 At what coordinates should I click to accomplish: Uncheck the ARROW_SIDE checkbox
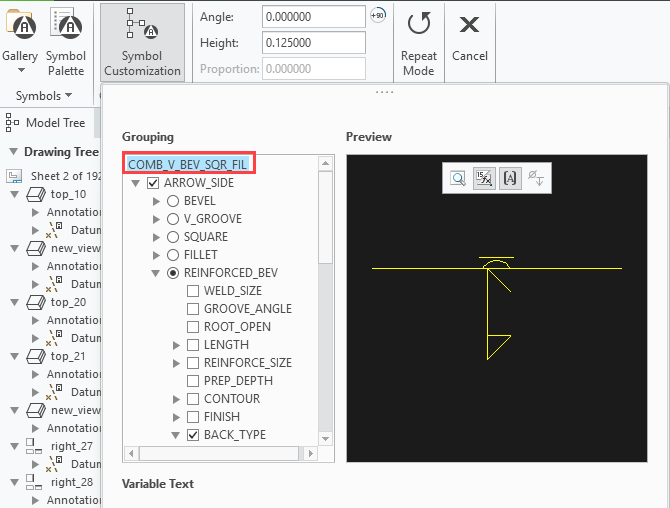(x=153, y=183)
